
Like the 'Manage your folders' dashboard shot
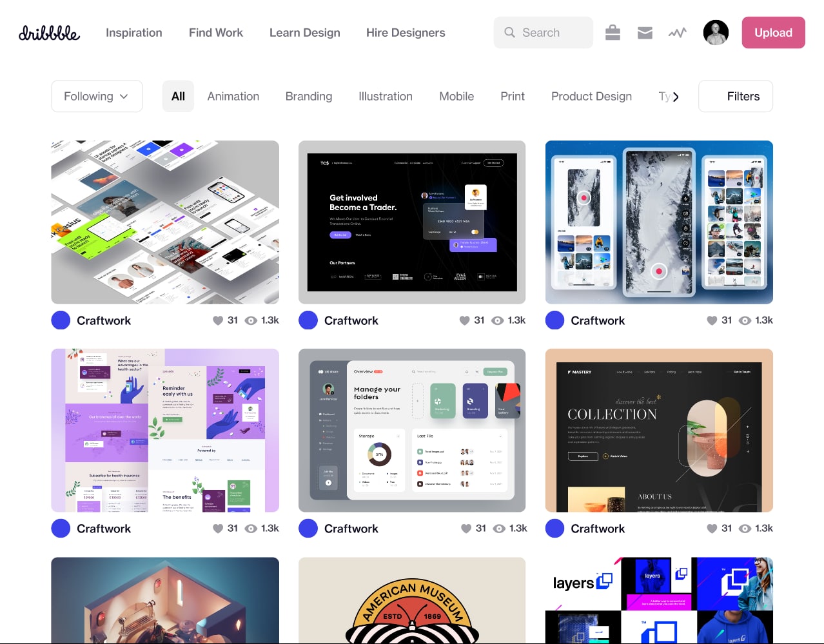pyautogui.click(x=466, y=529)
